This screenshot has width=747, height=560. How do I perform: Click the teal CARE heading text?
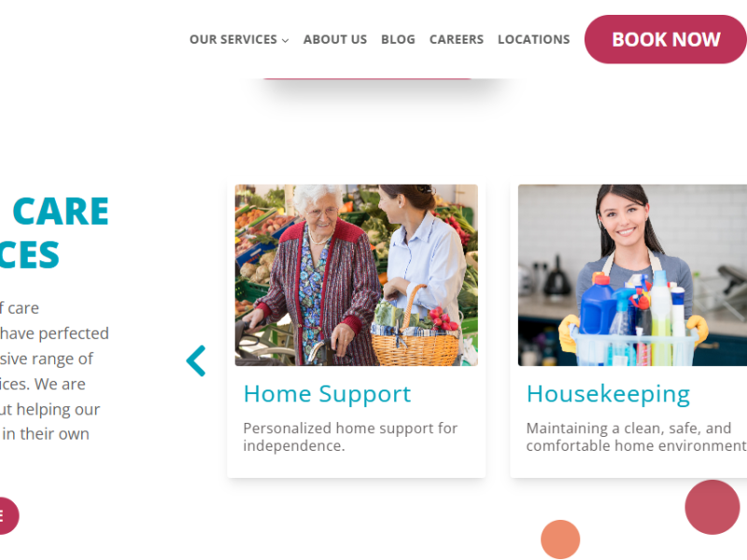pos(61,212)
